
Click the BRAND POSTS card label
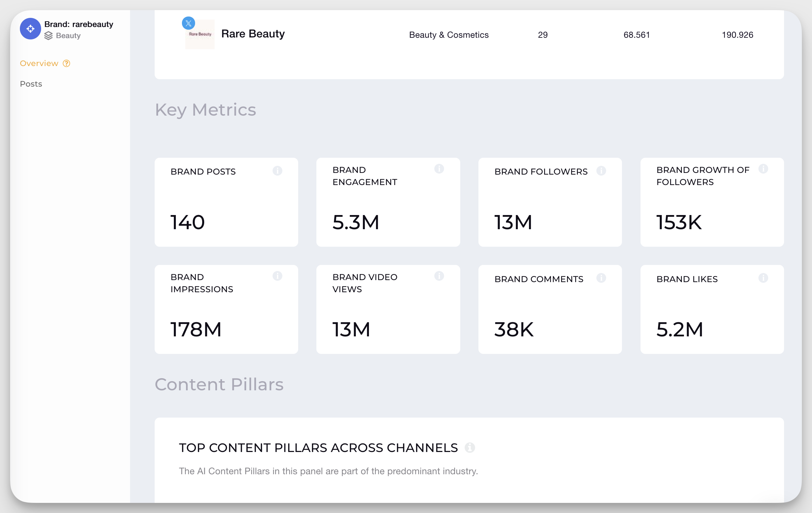pyautogui.click(x=203, y=172)
